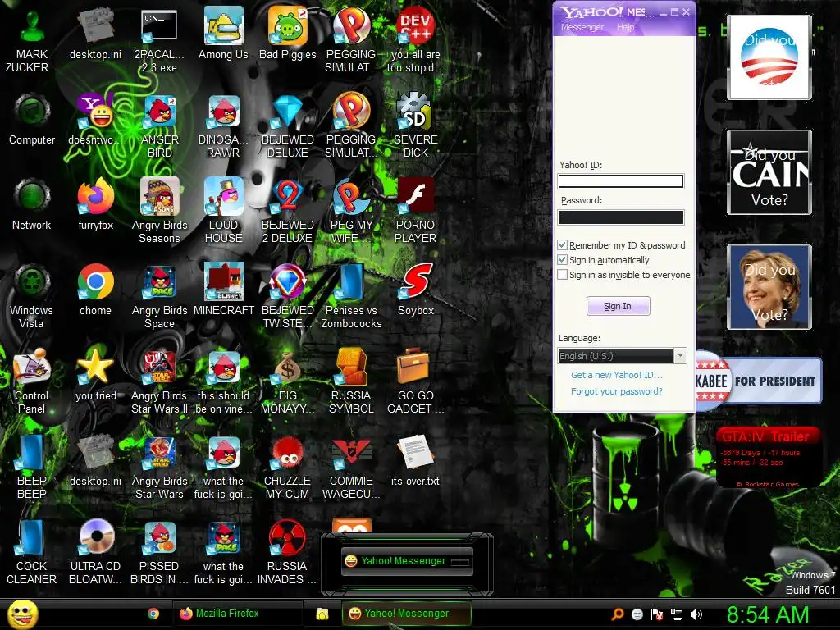The height and width of the screenshot is (630, 840).
Task: Switch to Yahoo! Messenger taskbar button
Action: [x=407, y=614]
